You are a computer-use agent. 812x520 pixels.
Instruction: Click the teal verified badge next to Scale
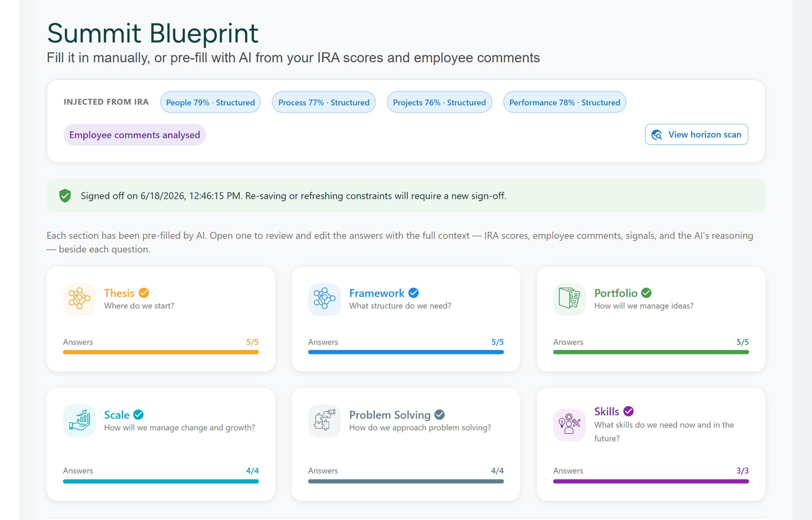tap(138, 414)
